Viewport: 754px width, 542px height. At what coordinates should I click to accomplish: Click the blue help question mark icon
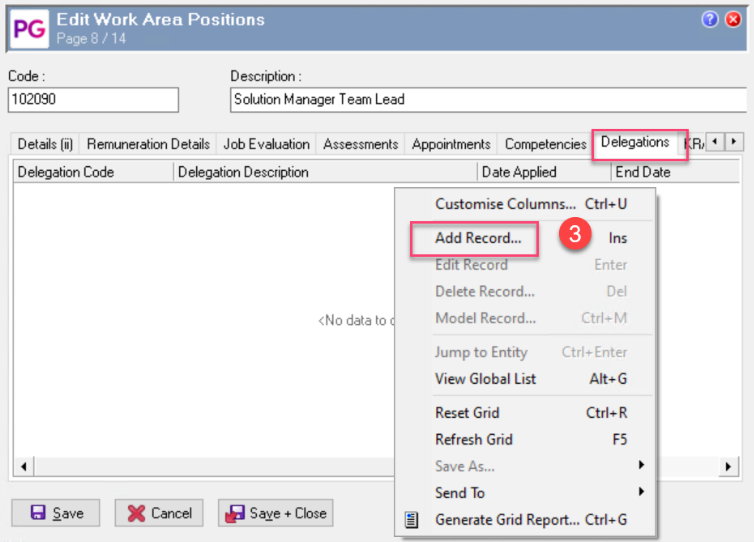(x=710, y=19)
